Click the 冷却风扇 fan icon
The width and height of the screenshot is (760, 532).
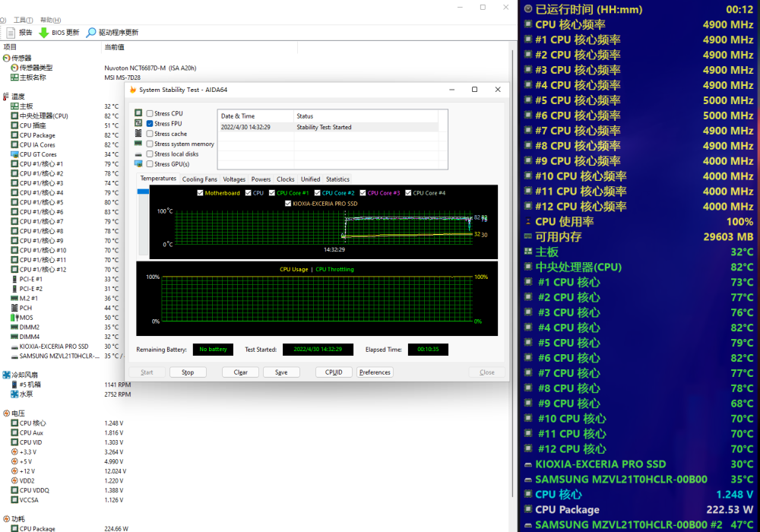coord(7,375)
